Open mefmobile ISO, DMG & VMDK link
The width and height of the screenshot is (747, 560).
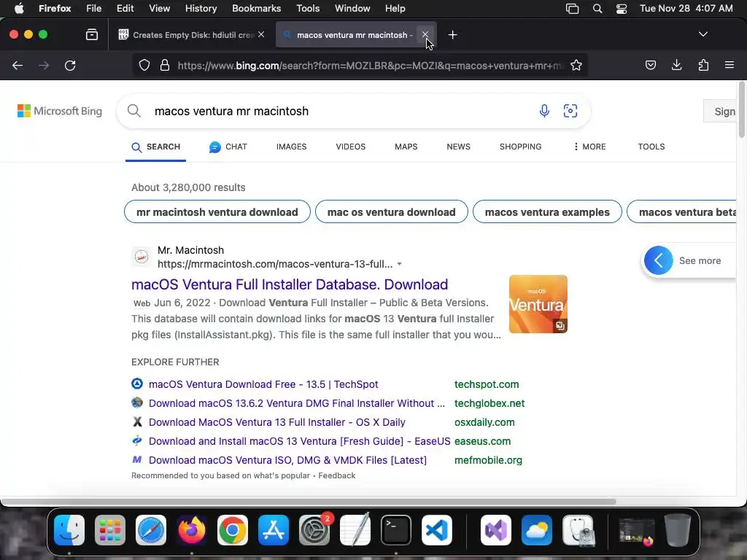pos(287,461)
